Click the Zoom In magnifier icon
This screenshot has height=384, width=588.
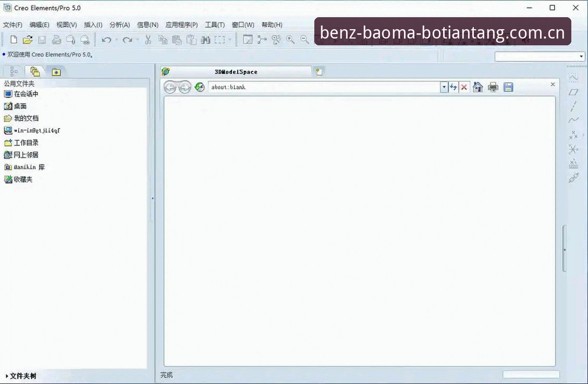(x=290, y=40)
